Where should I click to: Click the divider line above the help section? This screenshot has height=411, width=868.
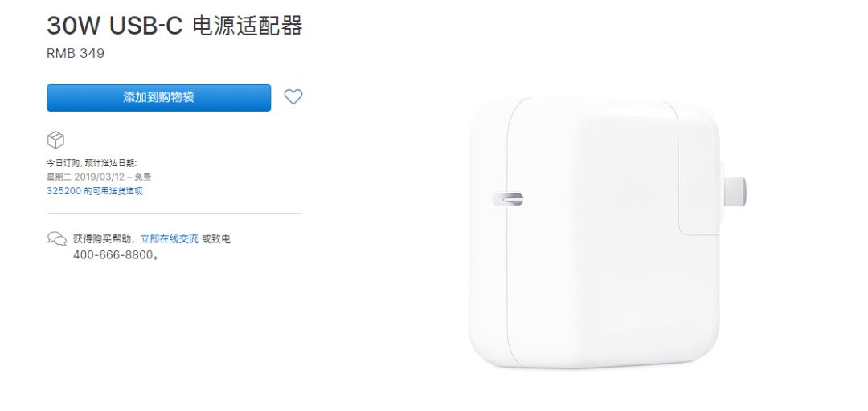click(x=174, y=213)
